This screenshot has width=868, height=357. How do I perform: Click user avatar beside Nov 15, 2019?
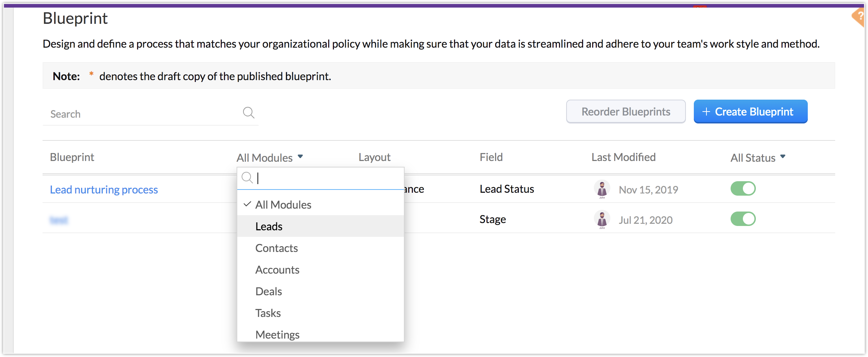click(x=602, y=189)
